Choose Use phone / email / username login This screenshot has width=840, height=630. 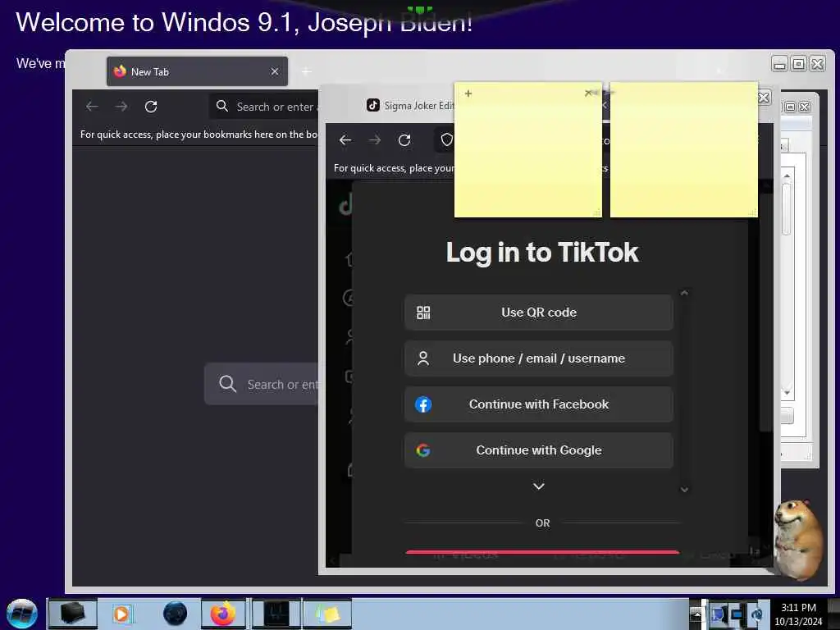[x=538, y=358]
